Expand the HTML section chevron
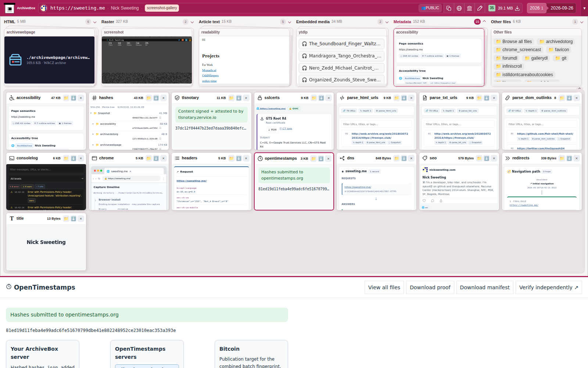Image resolution: width=588 pixels, height=368 pixels. tap(95, 22)
